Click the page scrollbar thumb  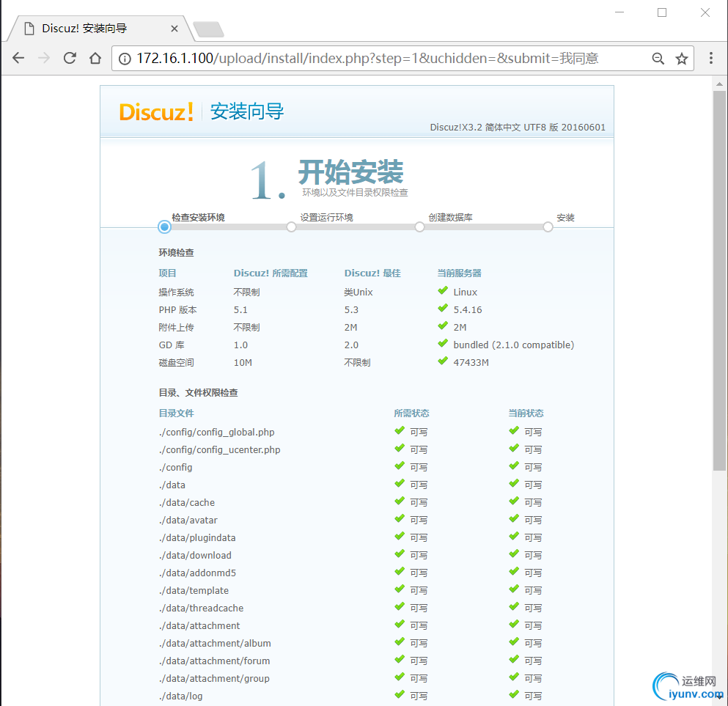coord(719,280)
